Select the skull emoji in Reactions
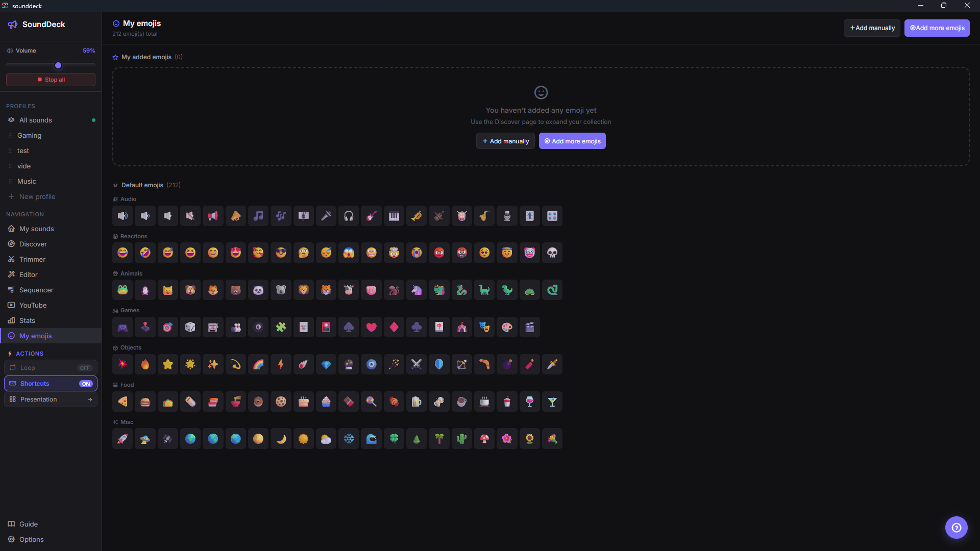The image size is (980, 551). (552, 253)
